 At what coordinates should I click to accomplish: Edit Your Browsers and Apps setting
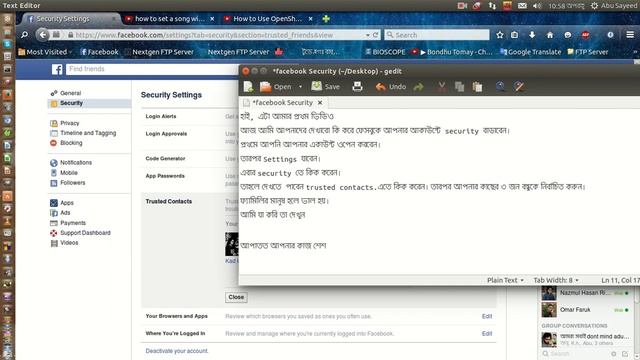pyautogui.click(x=487, y=316)
